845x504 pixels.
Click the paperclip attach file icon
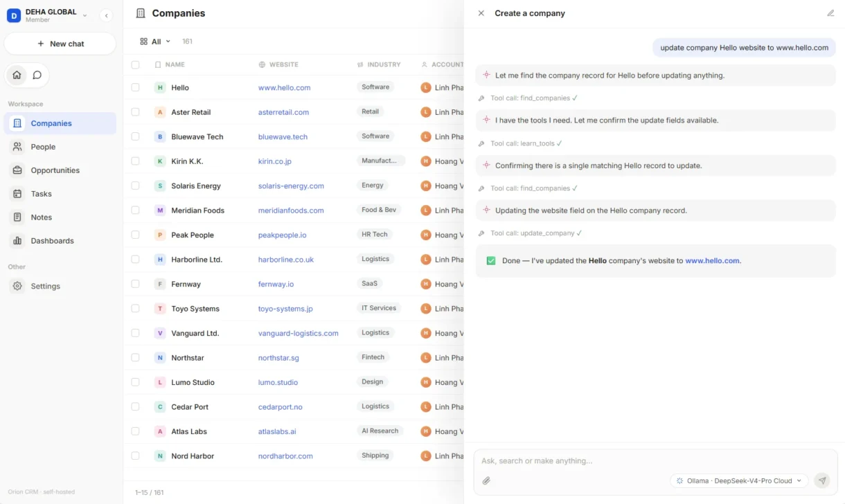point(486,480)
